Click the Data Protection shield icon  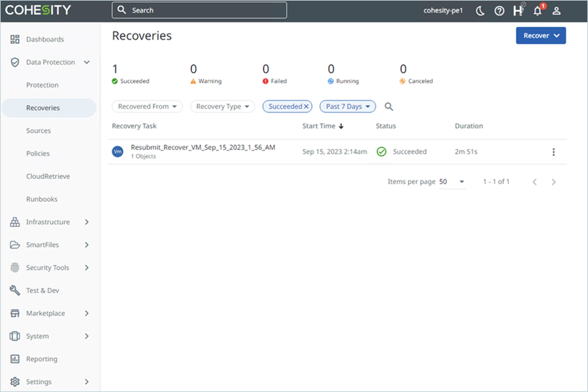(15, 62)
